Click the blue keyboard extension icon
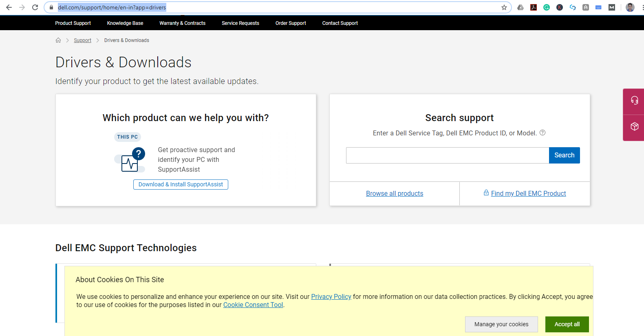This screenshot has width=644, height=336. pyautogui.click(x=598, y=7)
